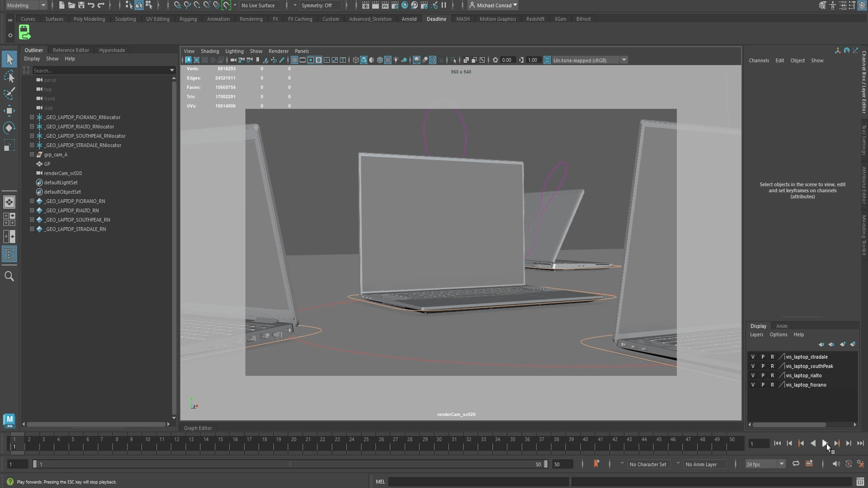Select renderCam_sc020 in the Outliner
This screenshot has width=868, height=488.
point(63,173)
